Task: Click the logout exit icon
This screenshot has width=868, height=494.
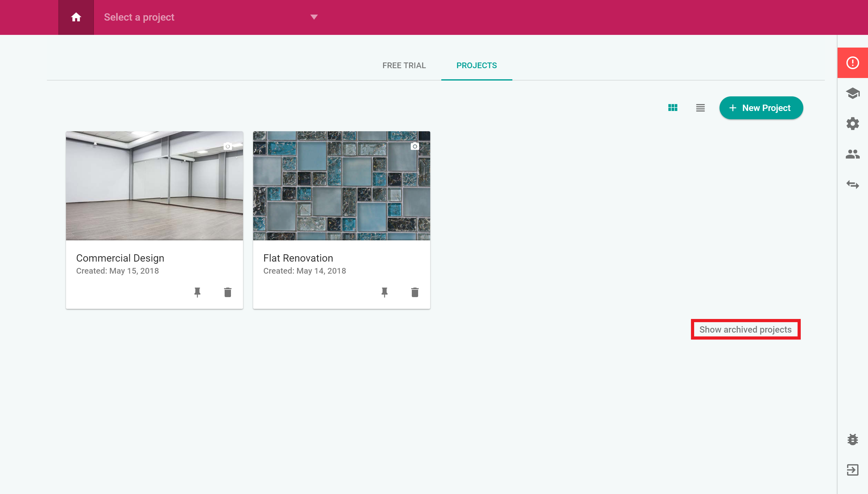Action: tap(852, 470)
